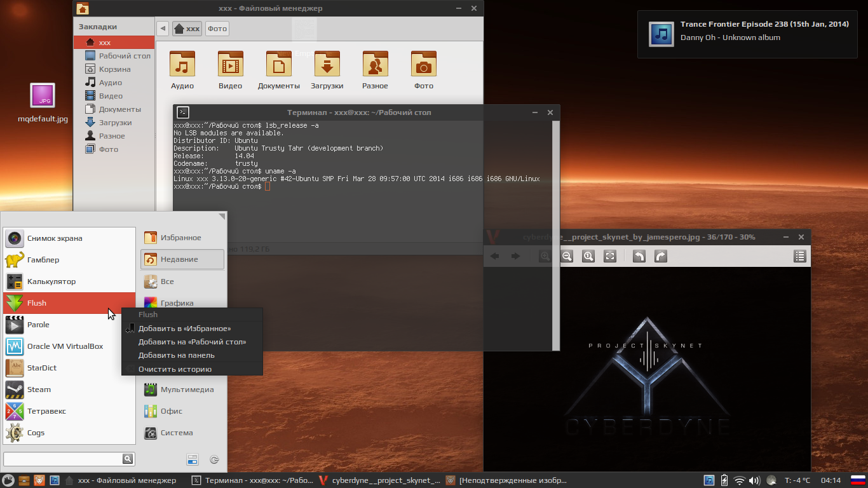Launch Тетравекс game

69,411
